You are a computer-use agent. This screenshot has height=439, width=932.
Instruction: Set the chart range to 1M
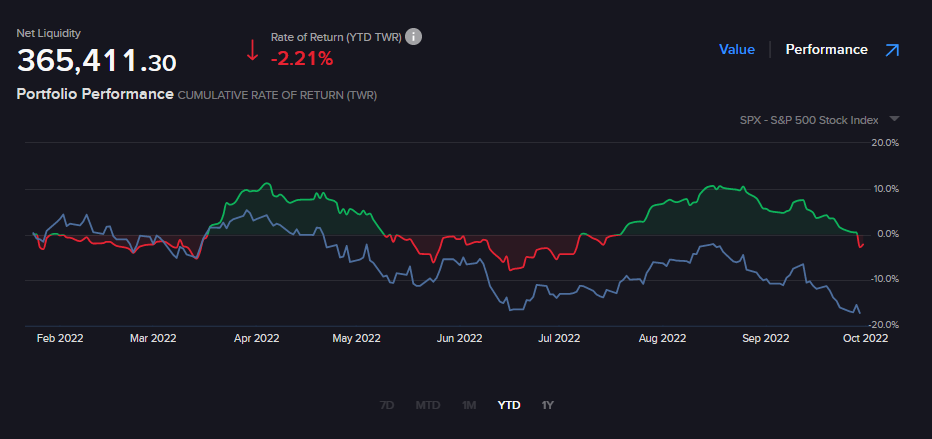(468, 405)
